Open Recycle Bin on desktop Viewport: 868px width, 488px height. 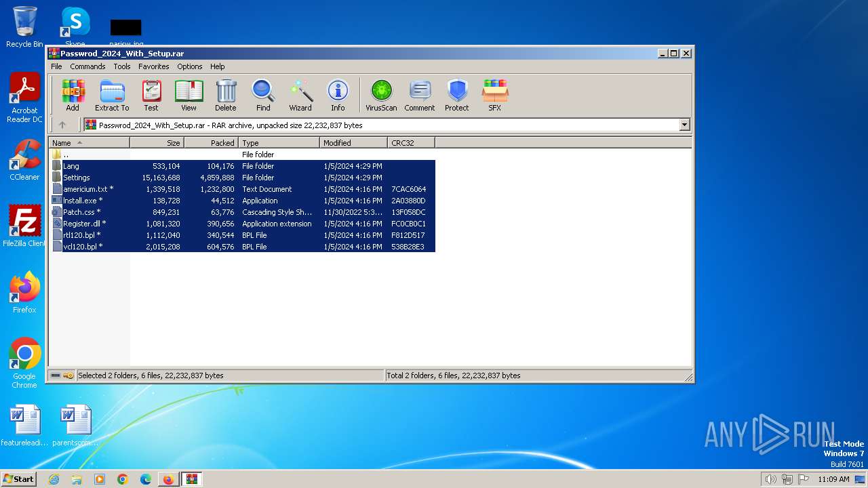24,27
